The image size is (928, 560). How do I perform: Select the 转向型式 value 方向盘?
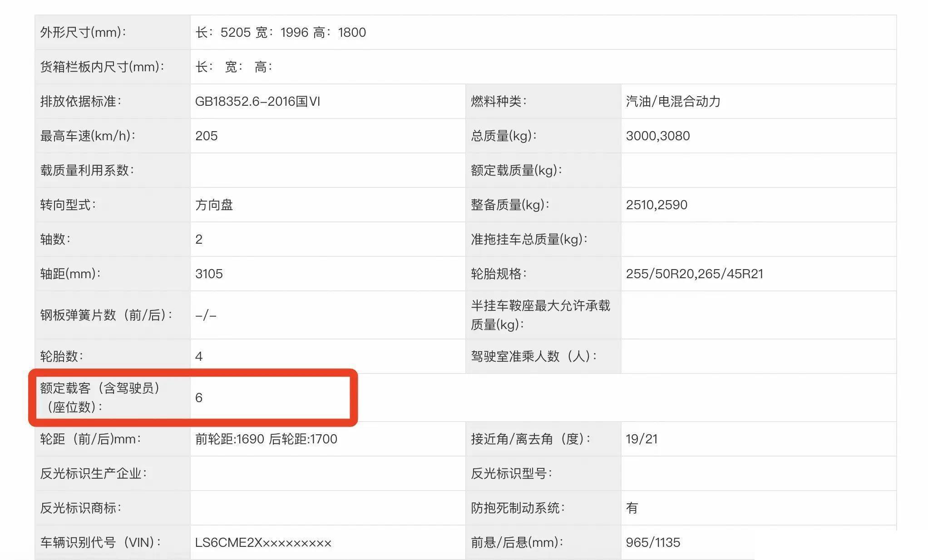[x=212, y=205]
